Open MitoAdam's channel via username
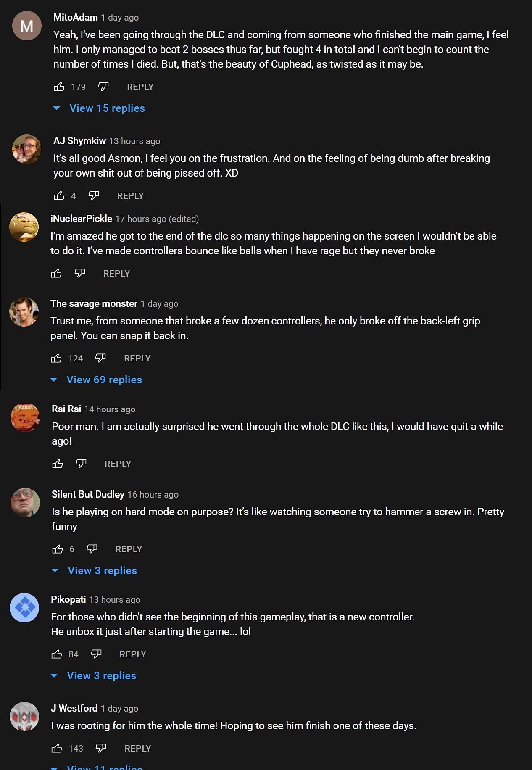532x770 pixels. [76, 18]
